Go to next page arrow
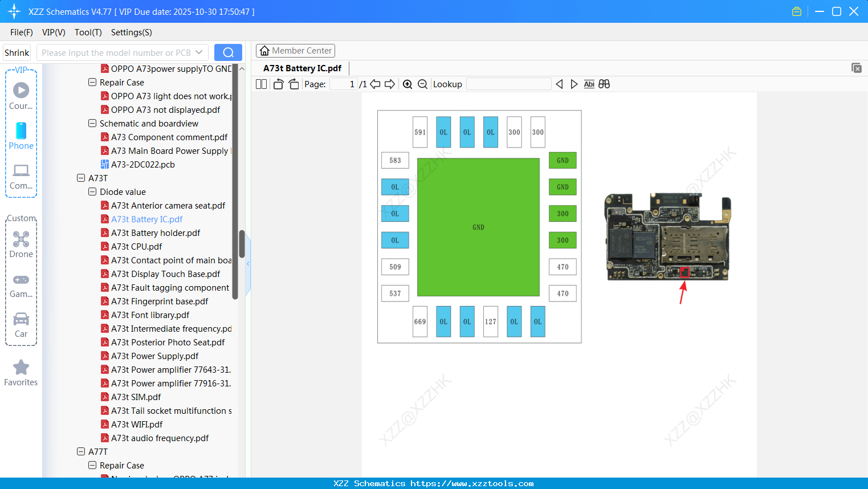 tap(390, 84)
